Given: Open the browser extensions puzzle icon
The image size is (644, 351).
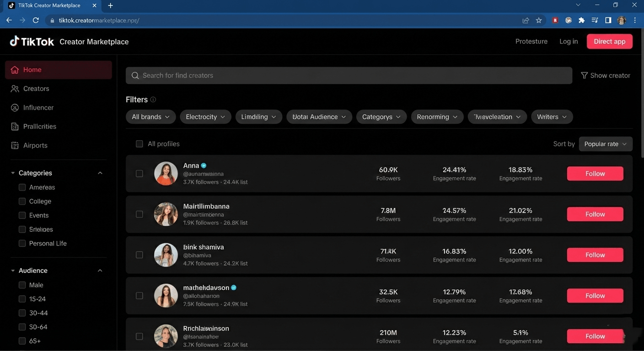Looking at the screenshot, I should click(x=581, y=20).
